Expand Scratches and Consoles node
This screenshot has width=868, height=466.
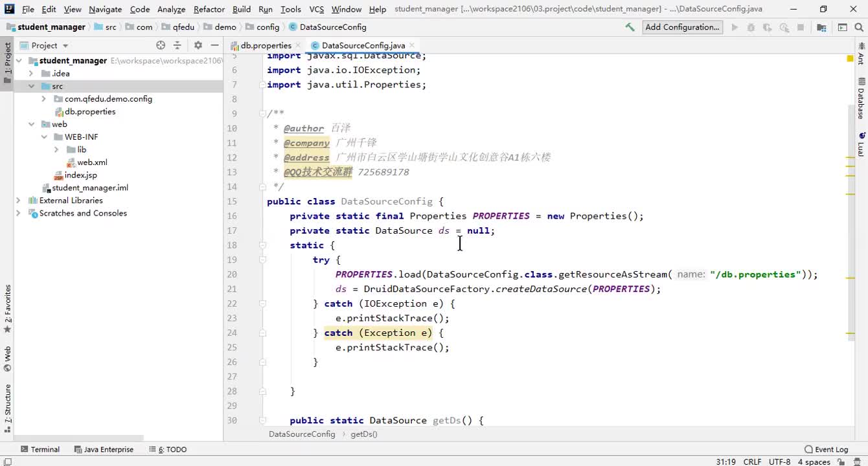[18, 213]
